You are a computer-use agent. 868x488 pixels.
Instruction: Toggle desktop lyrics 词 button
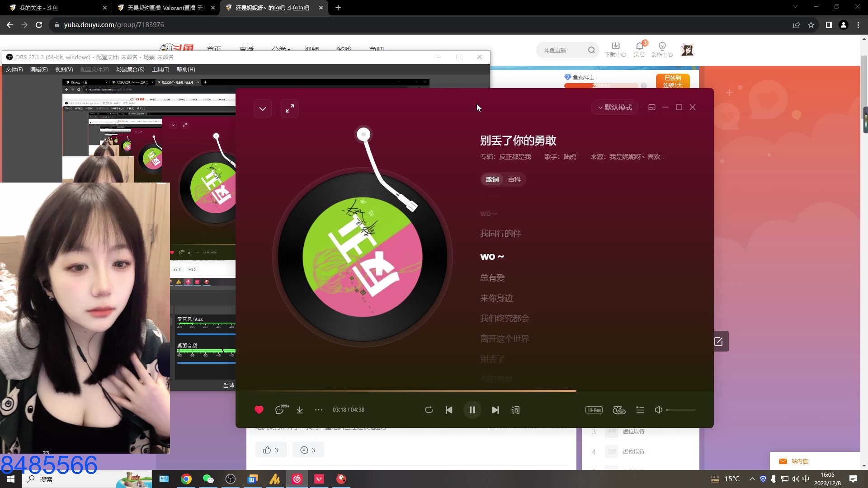tap(515, 410)
